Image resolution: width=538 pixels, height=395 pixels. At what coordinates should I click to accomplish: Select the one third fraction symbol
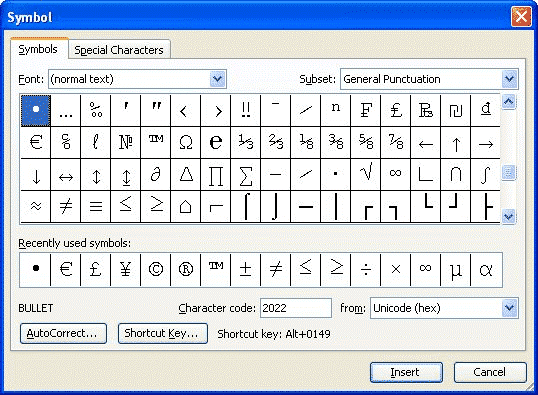[x=246, y=142]
